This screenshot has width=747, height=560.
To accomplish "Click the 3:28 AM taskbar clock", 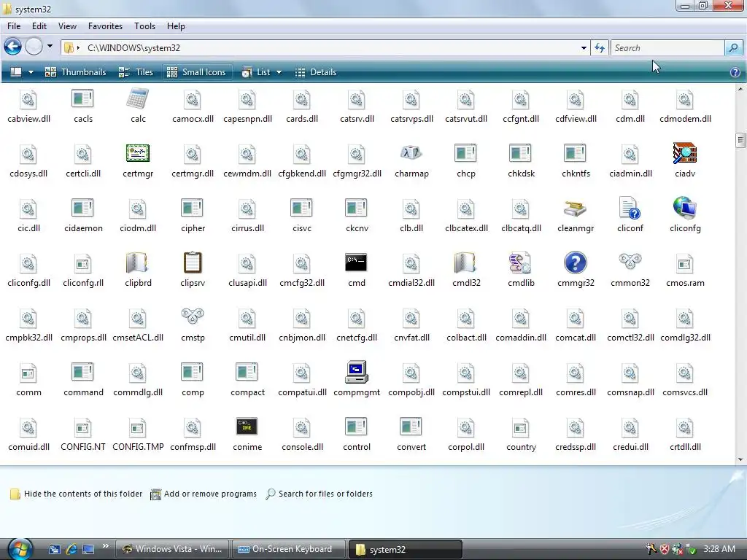I will click(719, 548).
